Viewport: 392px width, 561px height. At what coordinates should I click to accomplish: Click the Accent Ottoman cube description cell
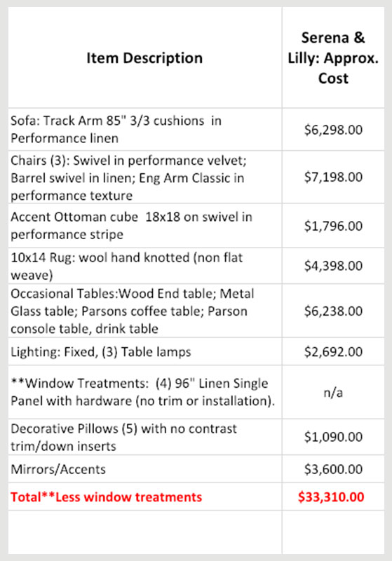[145, 225]
